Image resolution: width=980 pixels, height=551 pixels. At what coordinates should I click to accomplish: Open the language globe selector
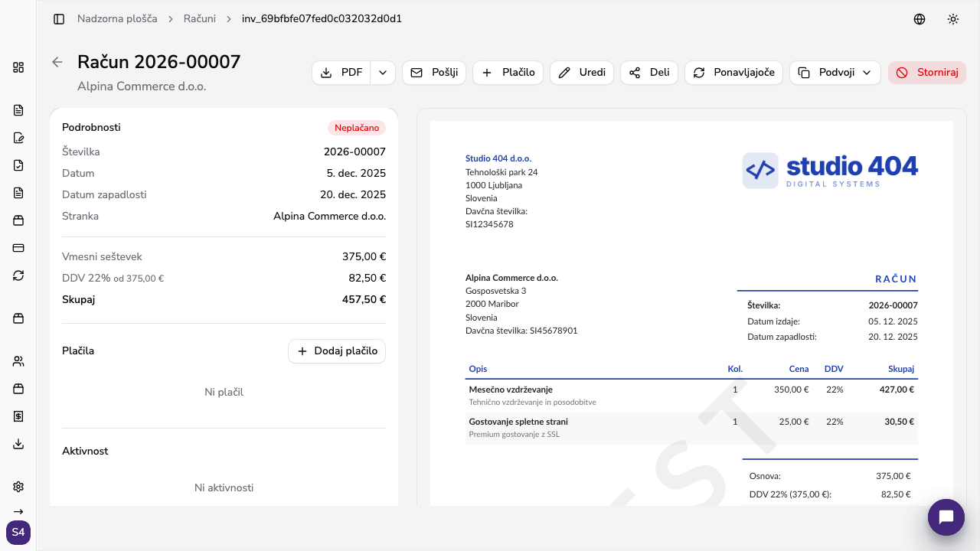(920, 19)
